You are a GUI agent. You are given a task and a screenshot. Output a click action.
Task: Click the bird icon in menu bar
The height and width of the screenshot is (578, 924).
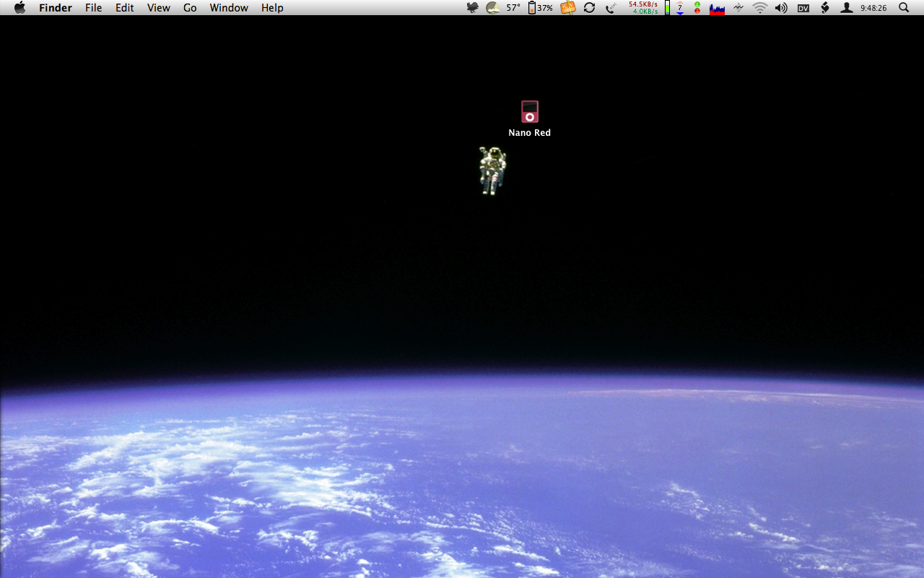(473, 8)
